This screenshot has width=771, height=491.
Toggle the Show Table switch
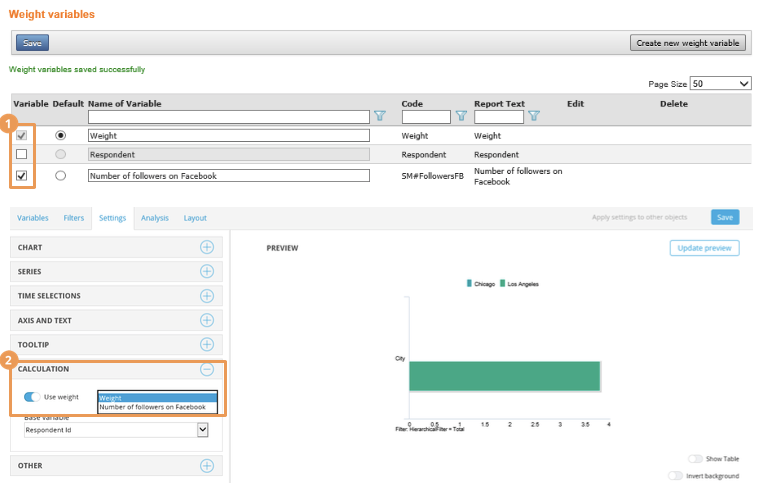695,458
